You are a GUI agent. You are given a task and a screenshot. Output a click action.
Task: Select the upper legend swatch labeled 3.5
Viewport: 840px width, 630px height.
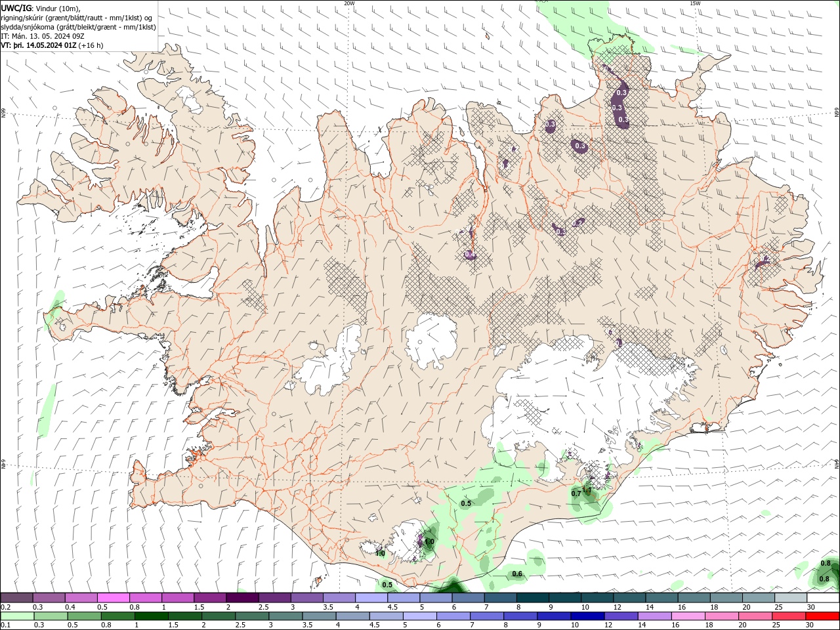(x=338, y=598)
